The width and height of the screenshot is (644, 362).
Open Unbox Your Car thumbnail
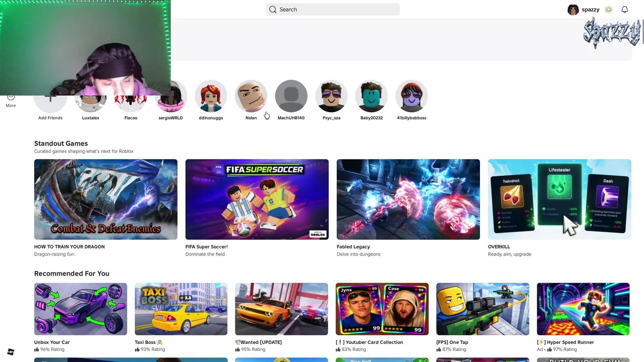(80, 309)
